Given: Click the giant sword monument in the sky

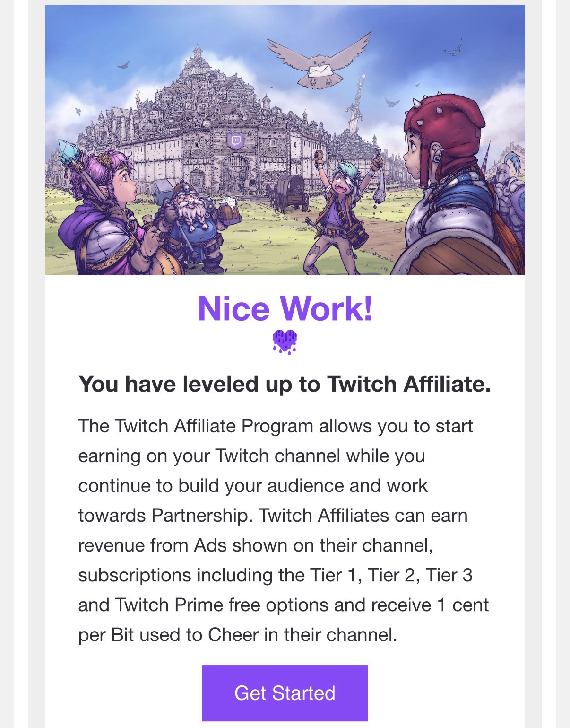Looking at the screenshot, I should (355, 112).
